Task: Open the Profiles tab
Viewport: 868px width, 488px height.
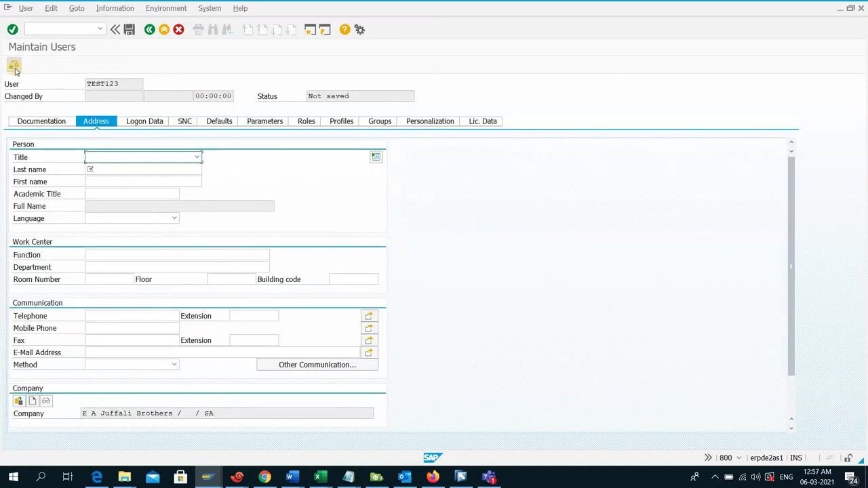Action: tap(342, 121)
